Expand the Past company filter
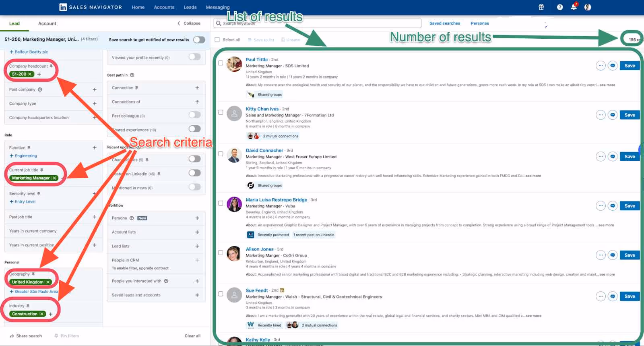The height and width of the screenshot is (346, 644). (x=95, y=89)
